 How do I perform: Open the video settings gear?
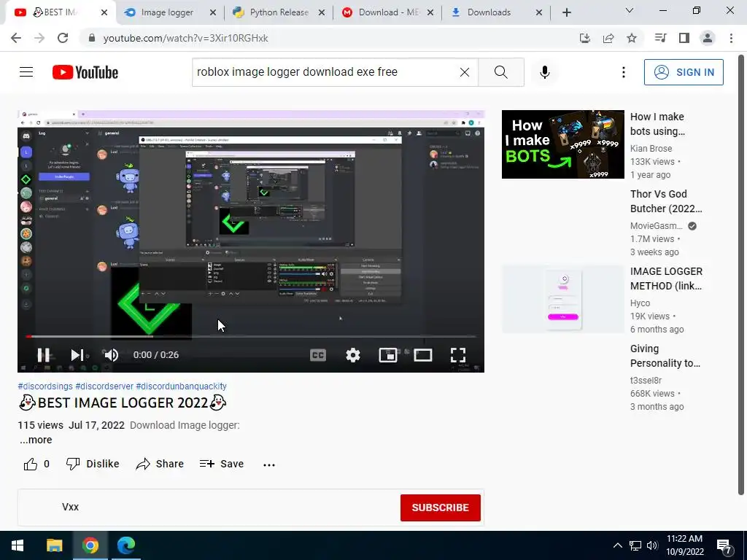[353, 355]
